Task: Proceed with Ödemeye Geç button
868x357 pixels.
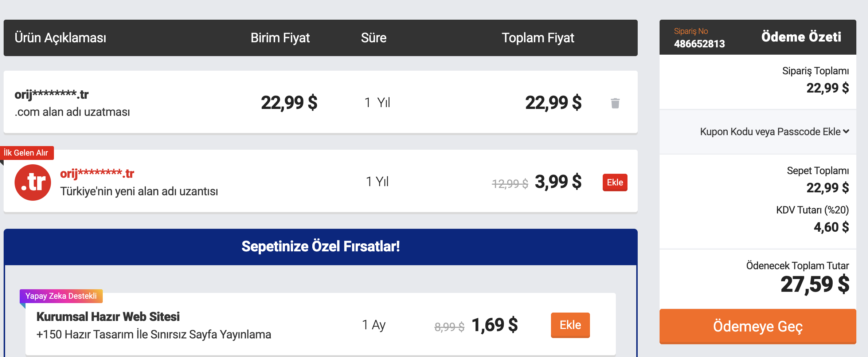Action: point(758,326)
